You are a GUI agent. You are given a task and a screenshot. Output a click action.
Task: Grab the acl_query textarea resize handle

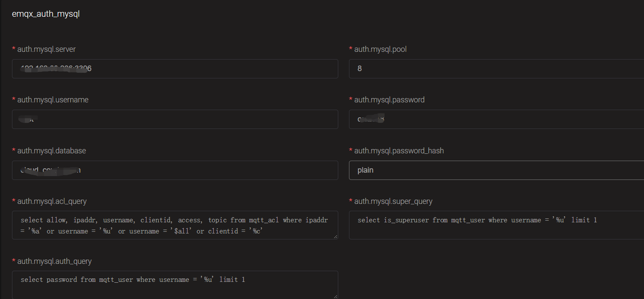point(335,236)
